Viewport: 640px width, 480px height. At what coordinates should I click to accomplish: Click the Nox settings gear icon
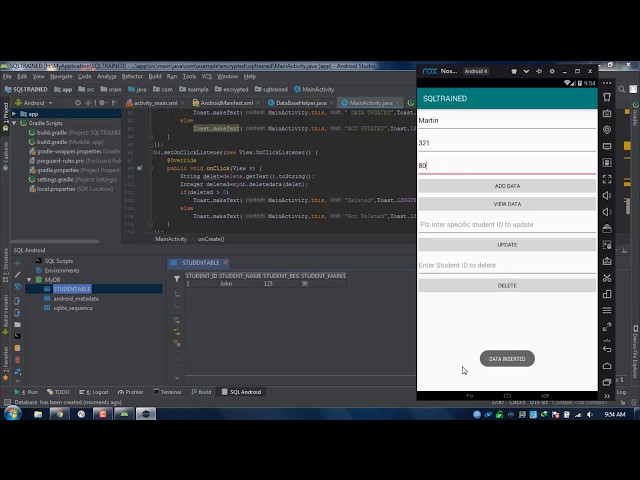[552, 71]
